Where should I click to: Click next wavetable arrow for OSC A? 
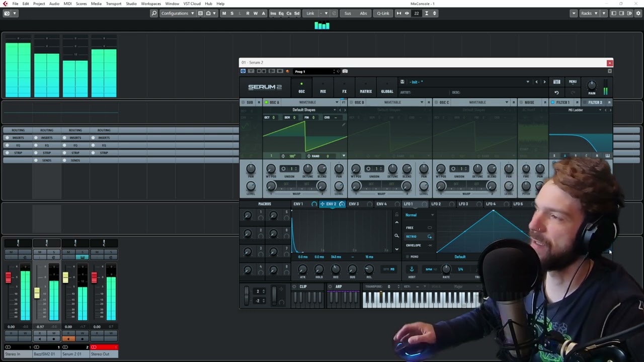pyautogui.click(x=345, y=110)
